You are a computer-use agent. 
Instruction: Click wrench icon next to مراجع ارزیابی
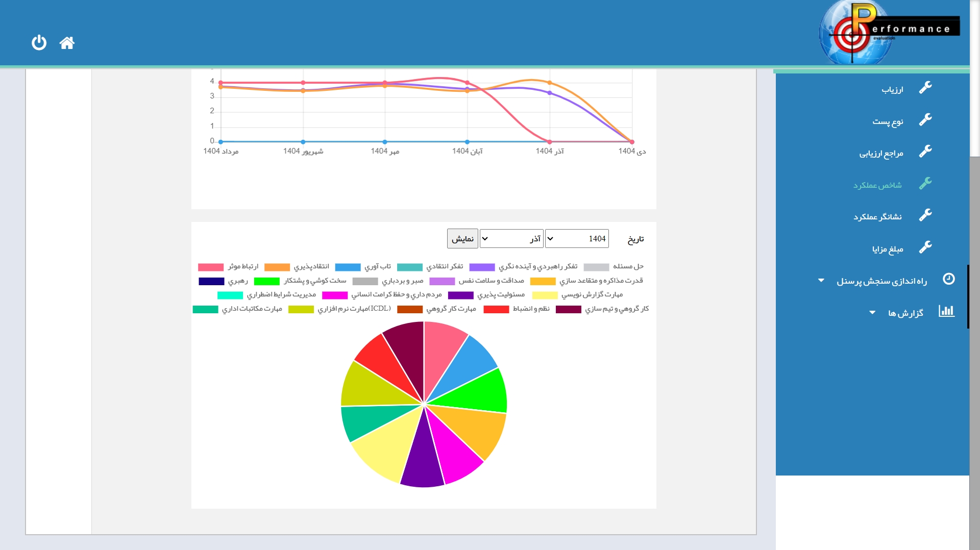click(x=925, y=152)
